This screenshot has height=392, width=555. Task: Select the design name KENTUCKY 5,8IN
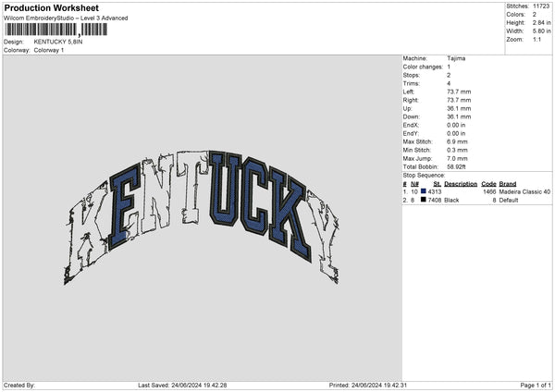tap(58, 42)
